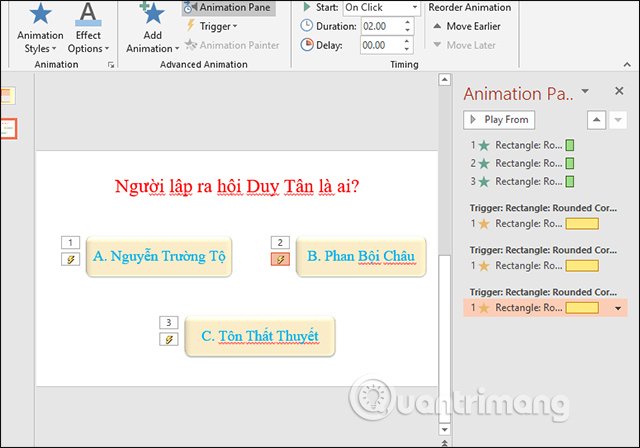Click the green timing bar of animation 2
The height and width of the screenshot is (448, 640).
(x=570, y=163)
